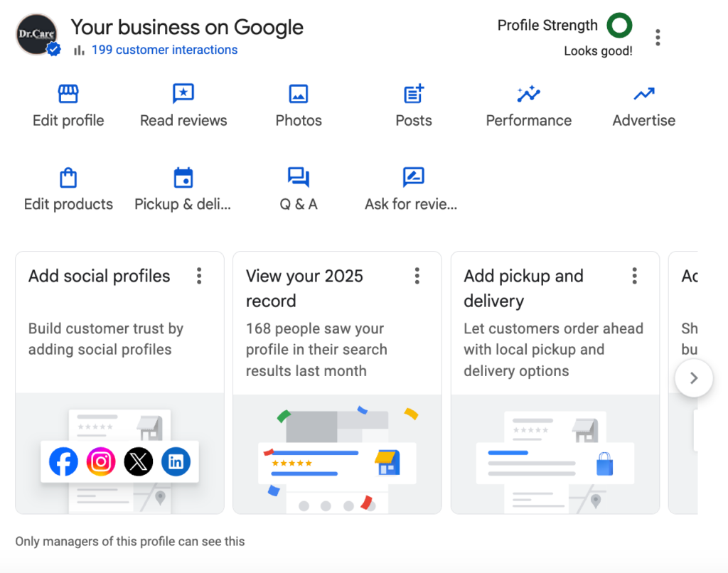Open options menu on Add social profiles card
Image resolution: width=728 pixels, height=573 pixels.
[199, 276]
